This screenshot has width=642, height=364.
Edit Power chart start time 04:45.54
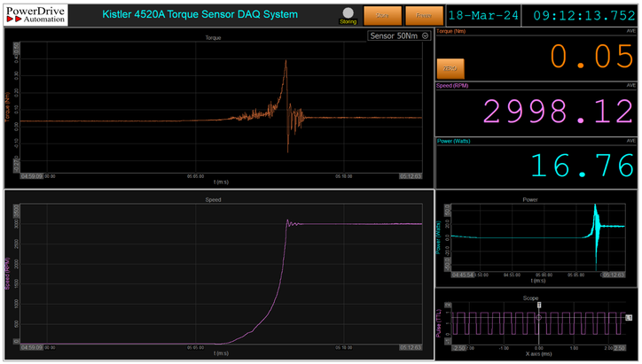point(463,275)
